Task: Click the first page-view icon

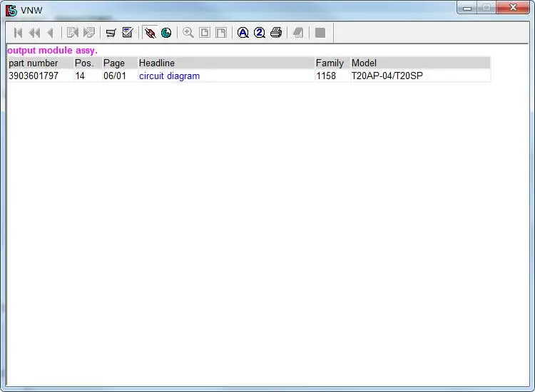Action: click(205, 33)
